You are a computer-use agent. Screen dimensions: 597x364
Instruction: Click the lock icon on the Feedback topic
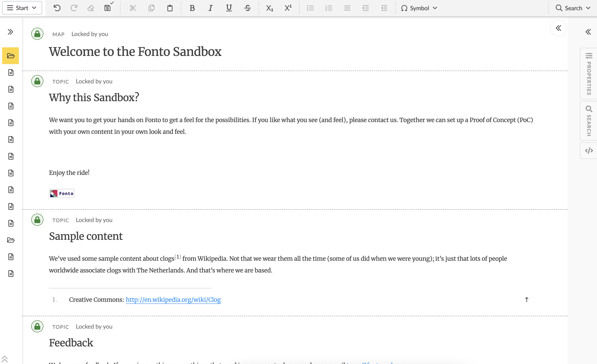(37, 326)
